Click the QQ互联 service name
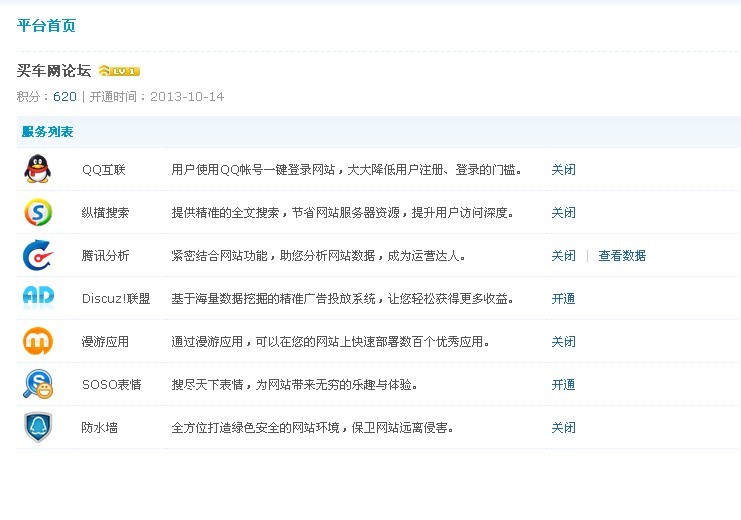Image resolution: width=741 pixels, height=520 pixels. (x=103, y=170)
